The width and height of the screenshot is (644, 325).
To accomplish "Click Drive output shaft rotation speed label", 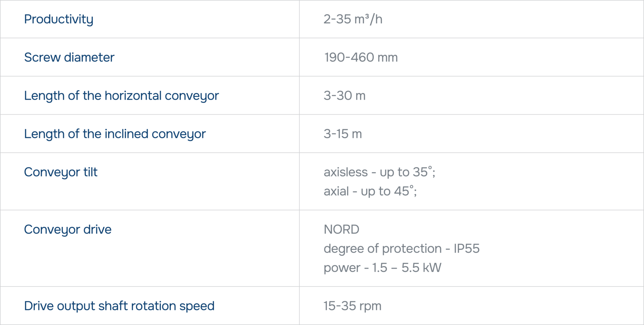I will point(119,306).
